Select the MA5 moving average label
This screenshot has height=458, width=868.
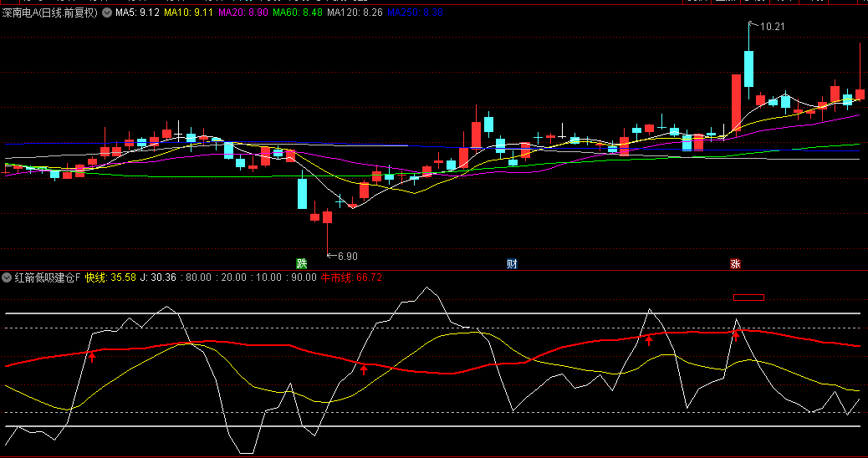pyautogui.click(x=137, y=13)
